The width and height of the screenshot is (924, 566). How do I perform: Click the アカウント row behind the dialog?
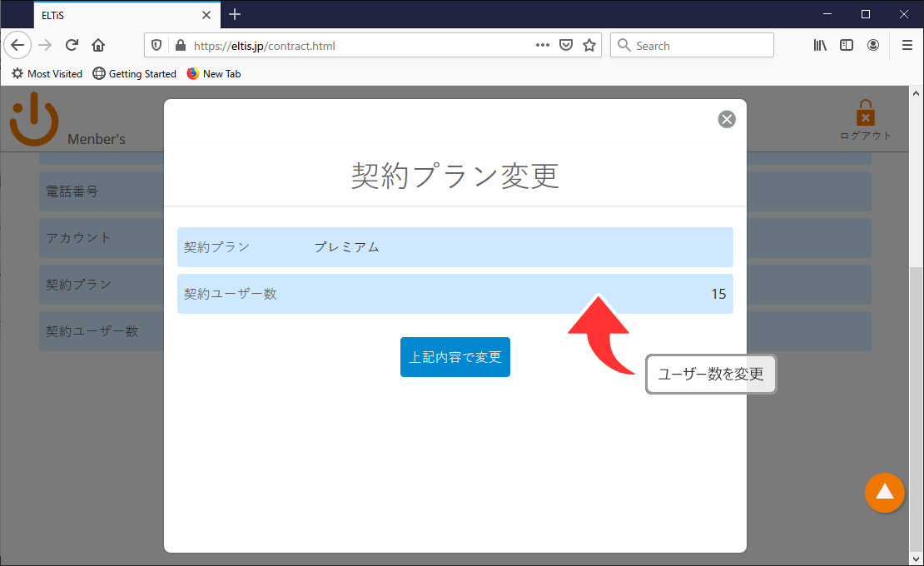(x=102, y=238)
